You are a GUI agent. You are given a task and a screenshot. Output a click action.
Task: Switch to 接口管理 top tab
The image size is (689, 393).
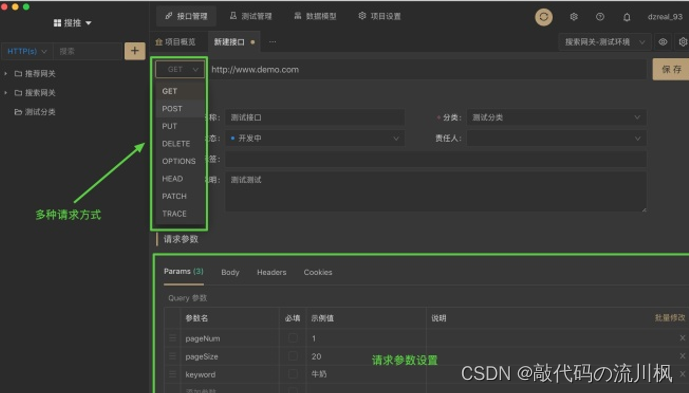(186, 16)
